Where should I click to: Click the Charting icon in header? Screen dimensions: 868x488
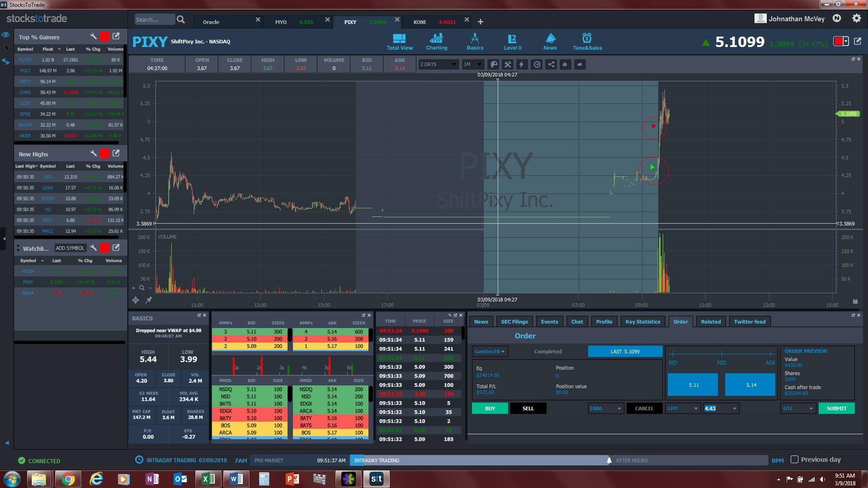click(436, 41)
